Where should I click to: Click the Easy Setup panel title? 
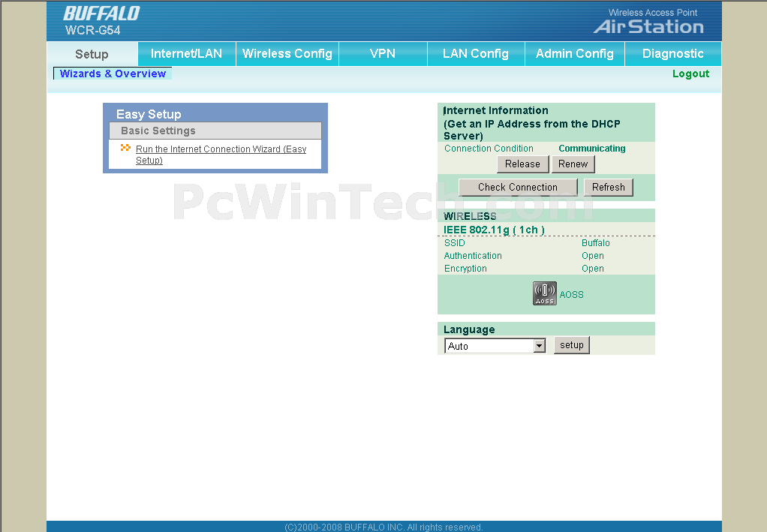coord(149,114)
